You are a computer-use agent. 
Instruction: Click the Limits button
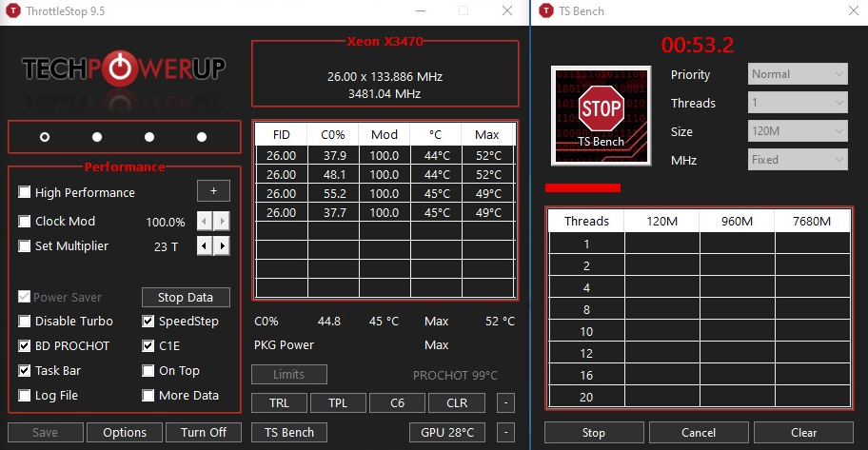click(289, 374)
